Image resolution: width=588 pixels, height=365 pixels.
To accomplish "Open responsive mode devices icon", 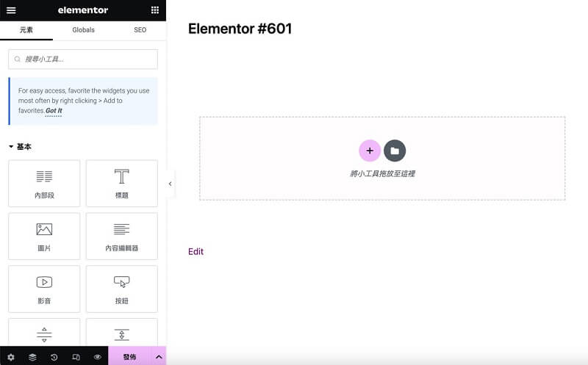I will tap(76, 357).
